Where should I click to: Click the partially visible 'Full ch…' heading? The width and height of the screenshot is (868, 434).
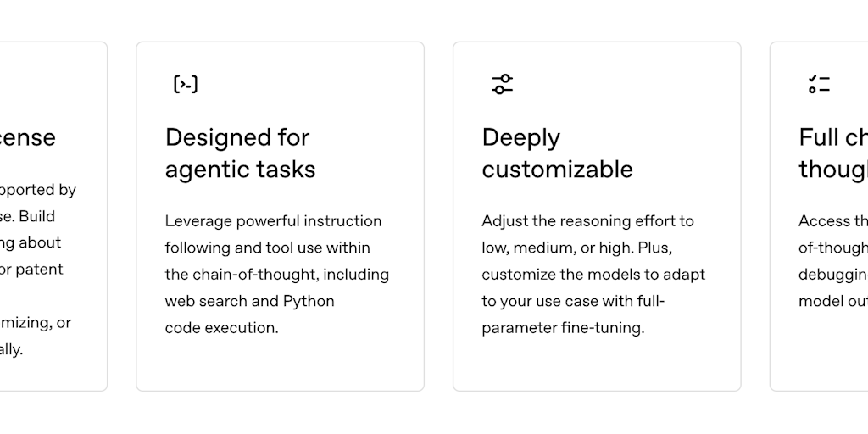tap(832, 153)
